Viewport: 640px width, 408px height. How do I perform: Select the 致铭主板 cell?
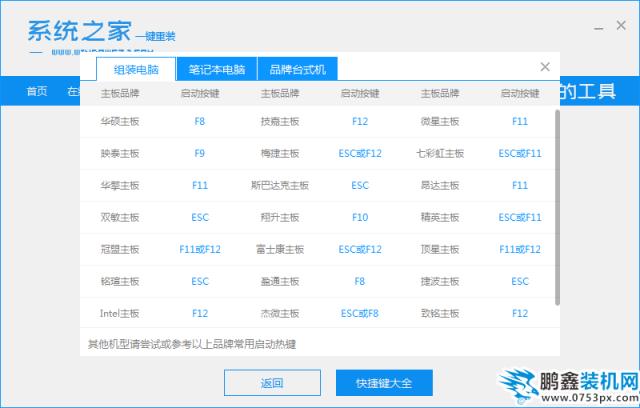440,313
